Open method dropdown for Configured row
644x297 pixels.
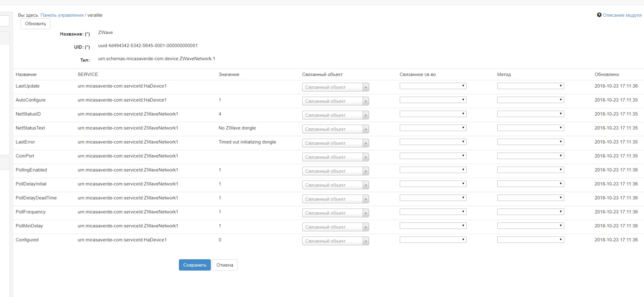coord(530,240)
